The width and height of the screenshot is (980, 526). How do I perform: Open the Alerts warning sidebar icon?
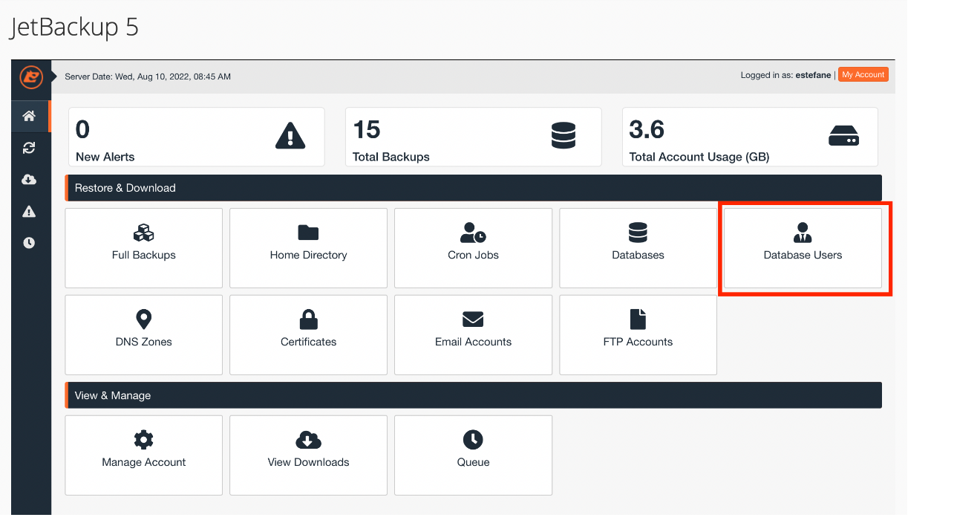tap(29, 212)
